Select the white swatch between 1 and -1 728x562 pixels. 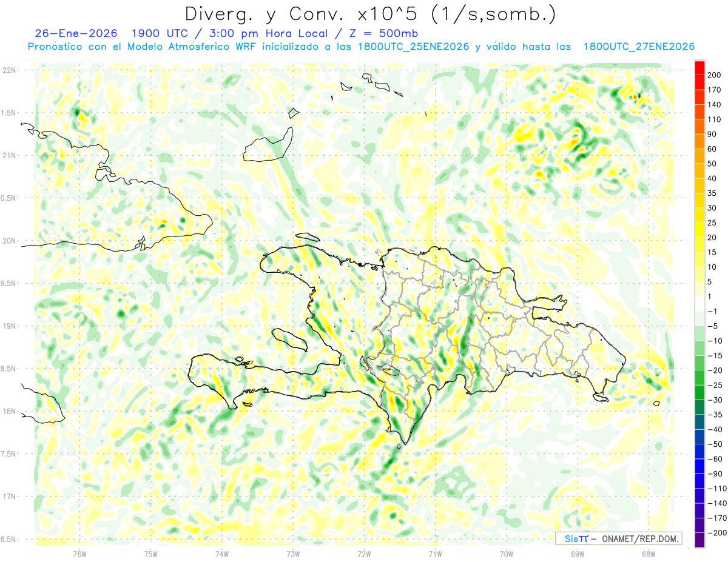(x=699, y=304)
